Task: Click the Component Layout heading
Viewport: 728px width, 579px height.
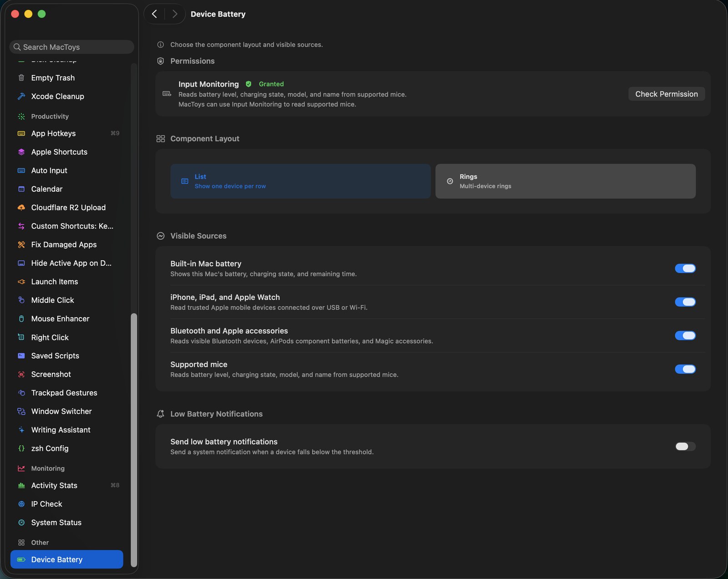Action: (205, 138)
